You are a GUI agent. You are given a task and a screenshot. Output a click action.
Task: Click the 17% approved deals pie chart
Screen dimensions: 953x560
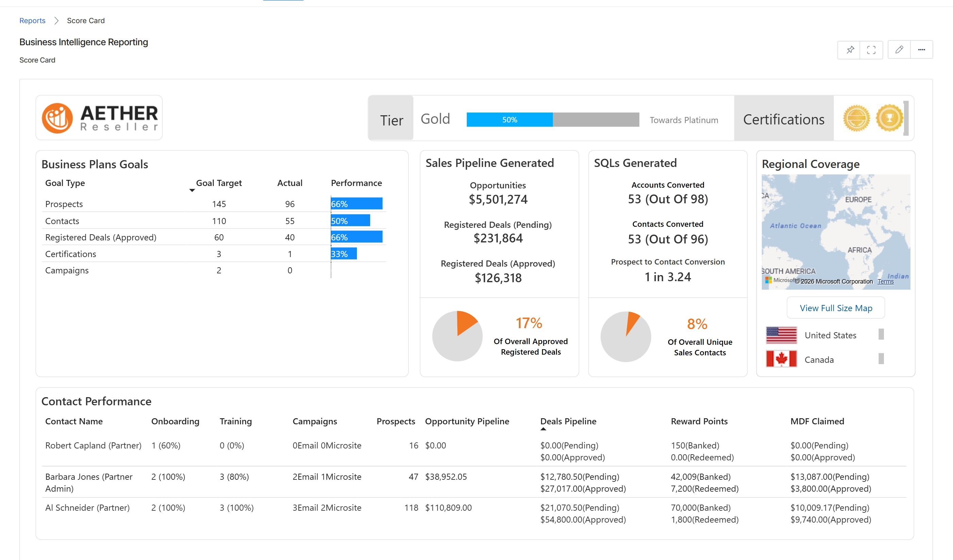pyautogui.click(x=458, y=336)
